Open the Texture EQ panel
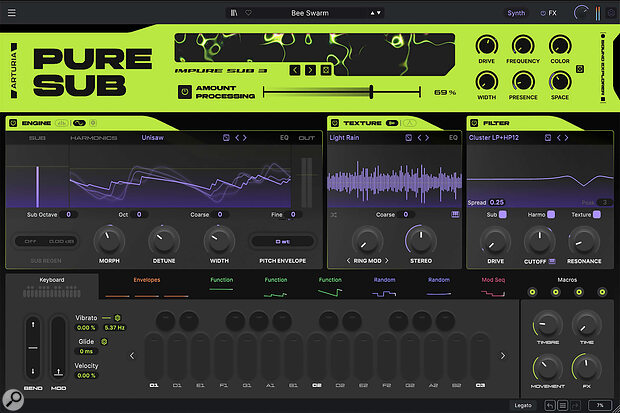 pos(453,138)
